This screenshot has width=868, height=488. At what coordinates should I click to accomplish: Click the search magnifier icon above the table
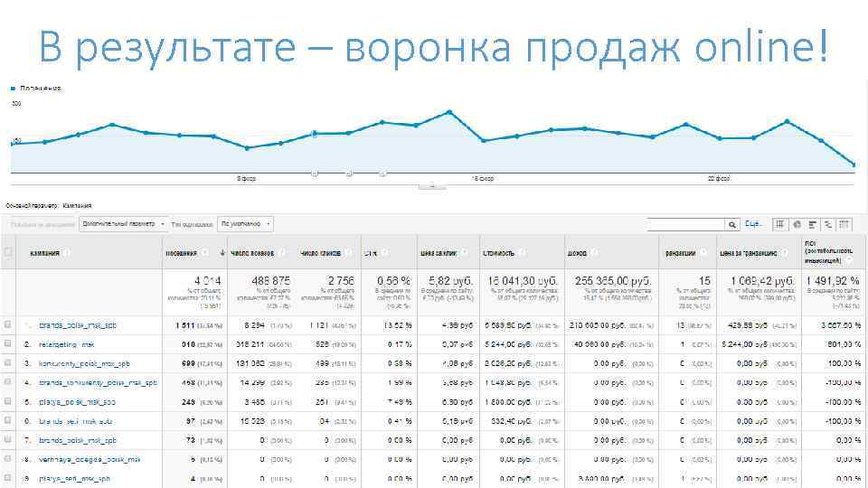point(731,225)
